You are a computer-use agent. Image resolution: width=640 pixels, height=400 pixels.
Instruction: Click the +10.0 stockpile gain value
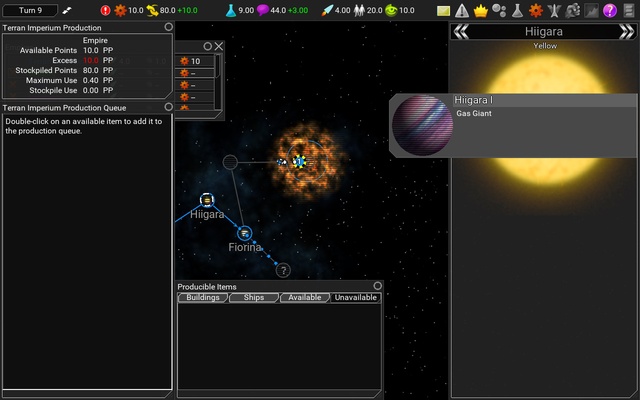point(187,10)
